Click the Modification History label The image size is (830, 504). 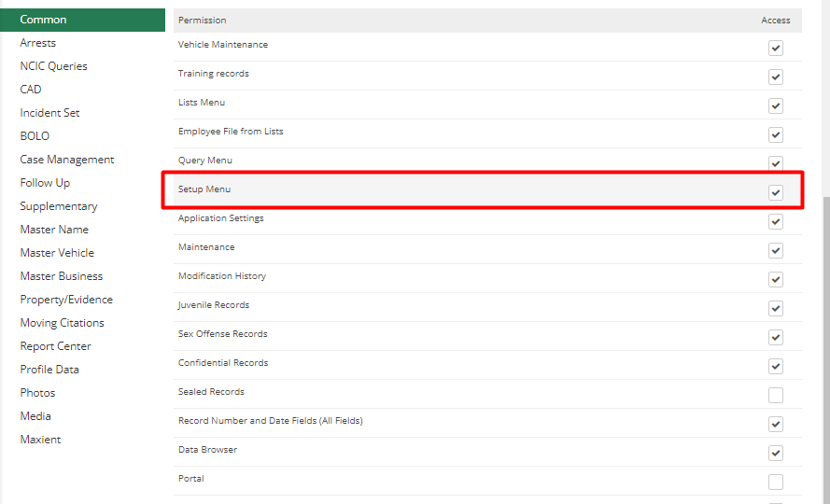pos(222,276)
